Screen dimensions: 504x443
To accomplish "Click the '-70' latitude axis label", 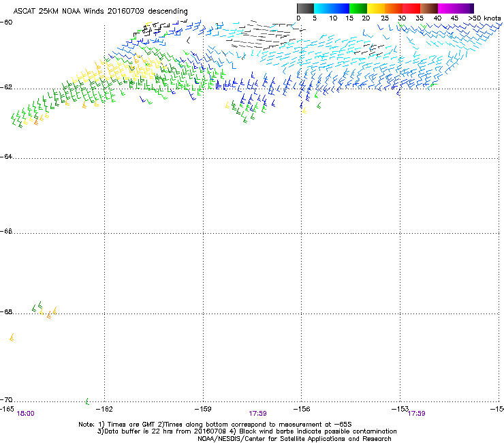I will [x=6, y=399].
